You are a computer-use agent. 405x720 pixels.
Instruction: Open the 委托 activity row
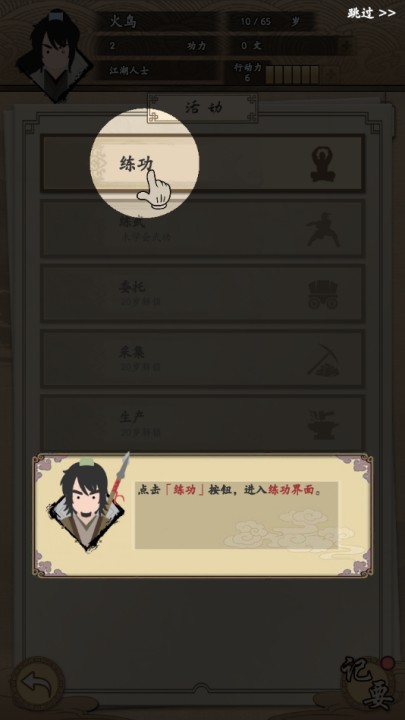pos(202,294)
